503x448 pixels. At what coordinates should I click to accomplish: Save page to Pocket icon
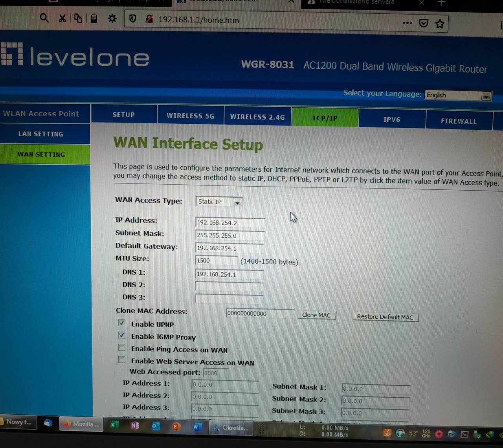tap(424, 24)
